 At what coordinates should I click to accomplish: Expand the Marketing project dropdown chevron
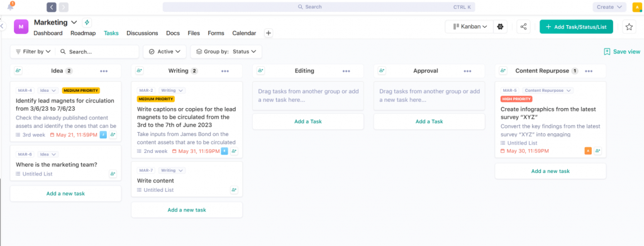[74, 22]
